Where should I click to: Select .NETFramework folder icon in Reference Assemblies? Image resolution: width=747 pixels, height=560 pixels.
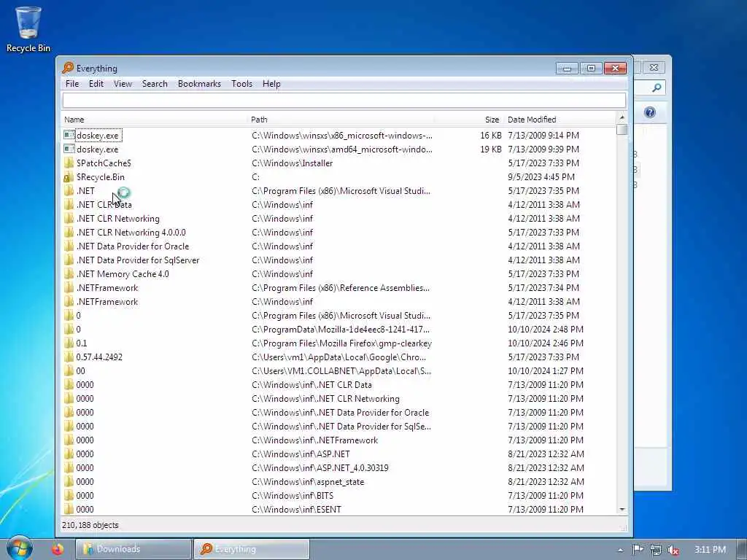tap(69, 287)
